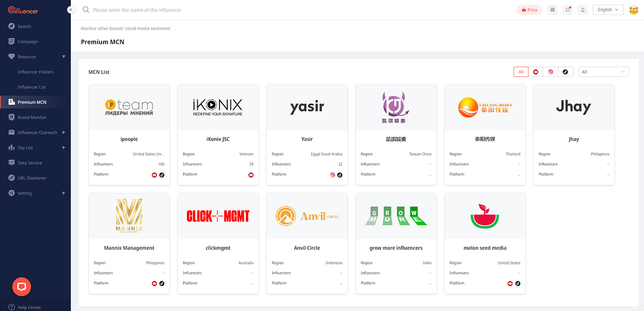Click YouTube platform icon on ipeople card

tap(154, 175)
